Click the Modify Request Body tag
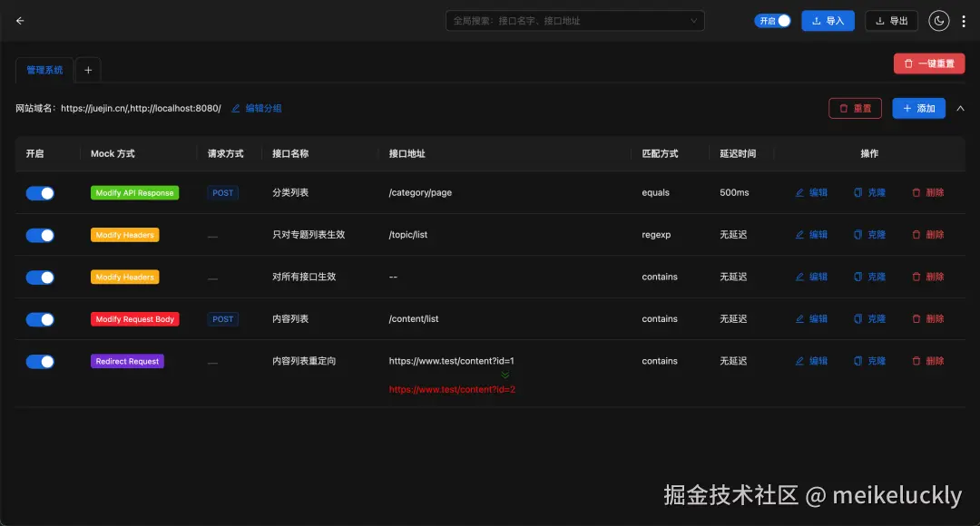 pos(135,318)
